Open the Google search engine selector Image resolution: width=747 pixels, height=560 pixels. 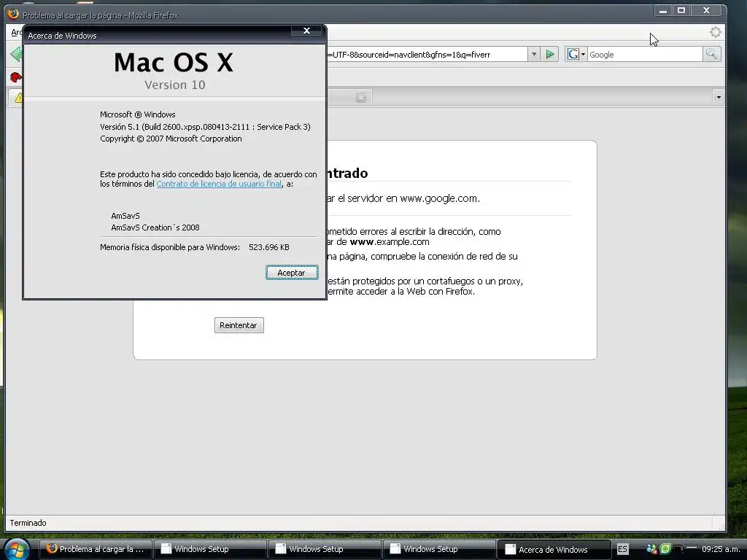576,54
